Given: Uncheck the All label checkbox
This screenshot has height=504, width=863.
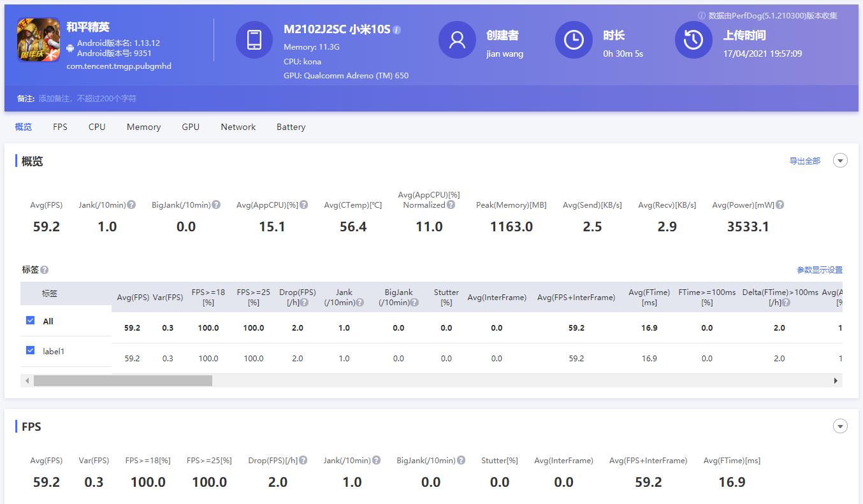Looking at the screenshot, I should pos(30,320).
